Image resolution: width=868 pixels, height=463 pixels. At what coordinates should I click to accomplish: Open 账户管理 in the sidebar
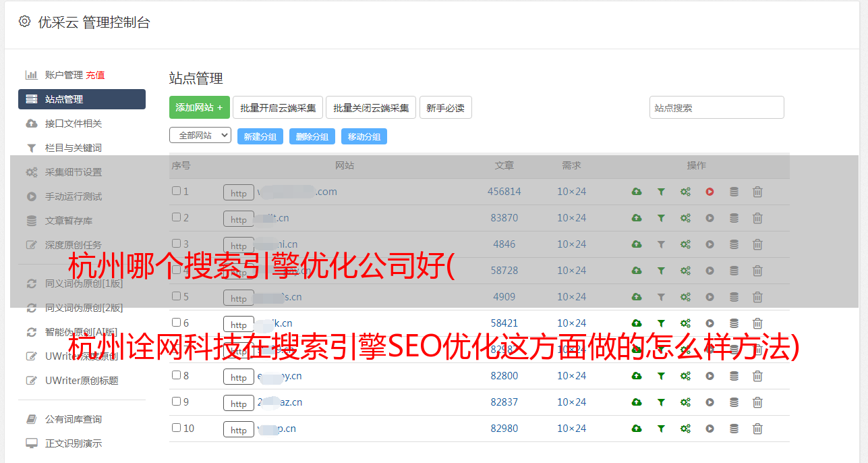[64, 75]
